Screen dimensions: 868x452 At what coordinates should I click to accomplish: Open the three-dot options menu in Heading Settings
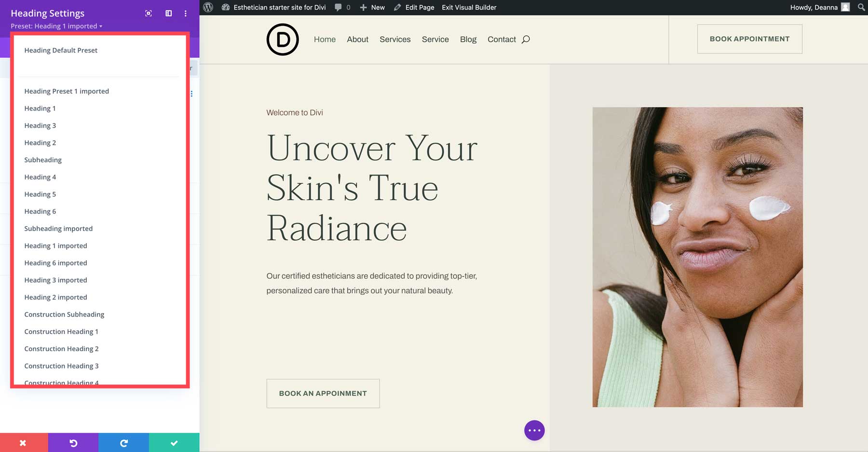(x=185, y=14)
